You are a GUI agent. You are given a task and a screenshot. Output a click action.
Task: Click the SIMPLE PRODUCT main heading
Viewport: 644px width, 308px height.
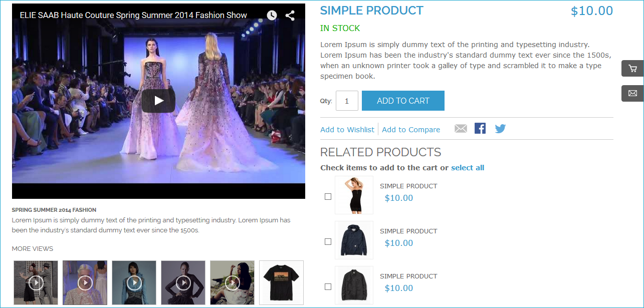coord(372,11)
